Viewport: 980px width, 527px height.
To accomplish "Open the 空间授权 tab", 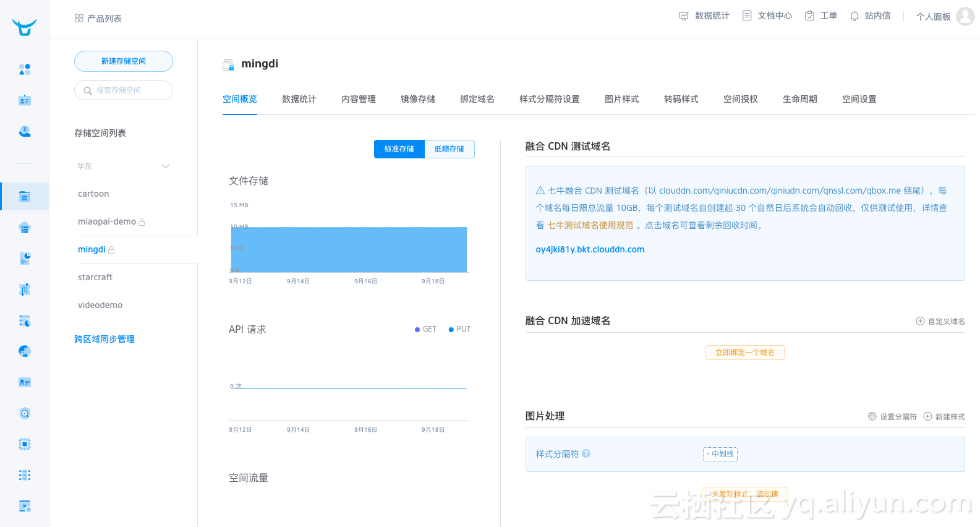I will (741, 99).
